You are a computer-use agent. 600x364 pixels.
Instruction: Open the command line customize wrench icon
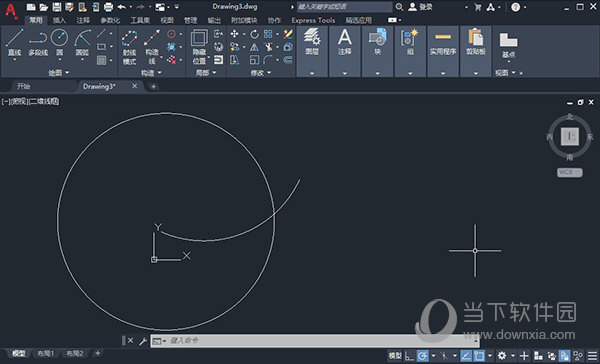coord(143,341)
